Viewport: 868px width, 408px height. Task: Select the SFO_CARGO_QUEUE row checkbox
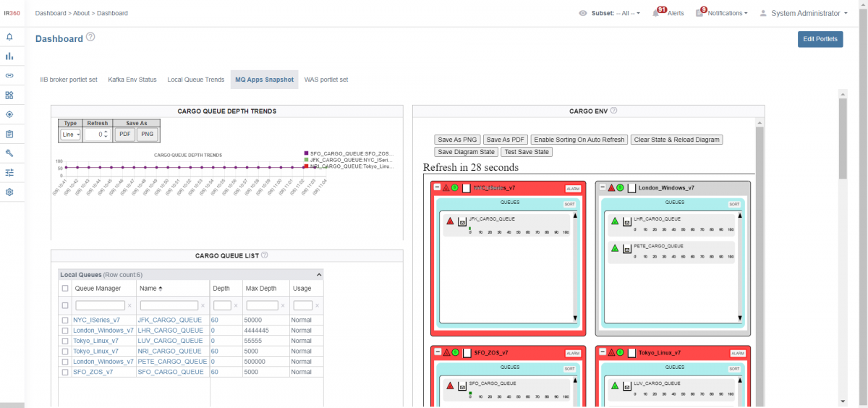click(x=65, y=372)
